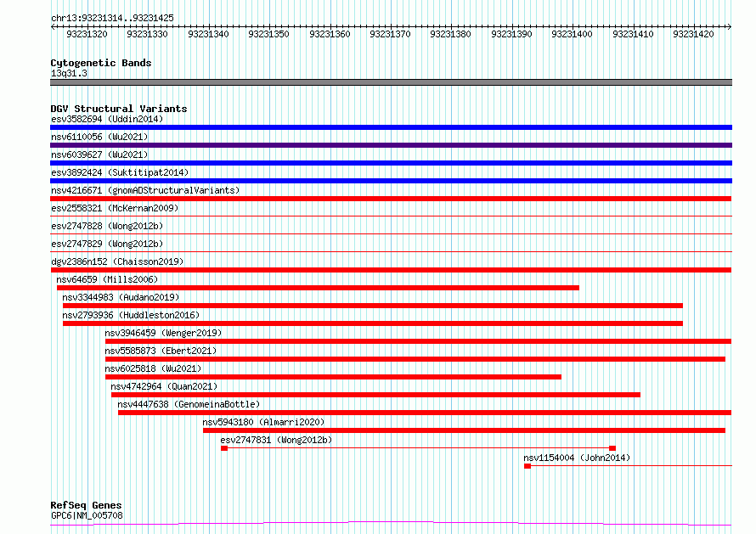Open variant nsv3946459 (Wenger2019) label

tap(163, 333)
